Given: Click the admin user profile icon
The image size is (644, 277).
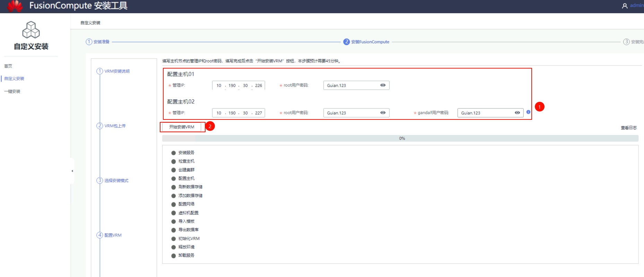Looking at the screenshot, I should (625, 6).
